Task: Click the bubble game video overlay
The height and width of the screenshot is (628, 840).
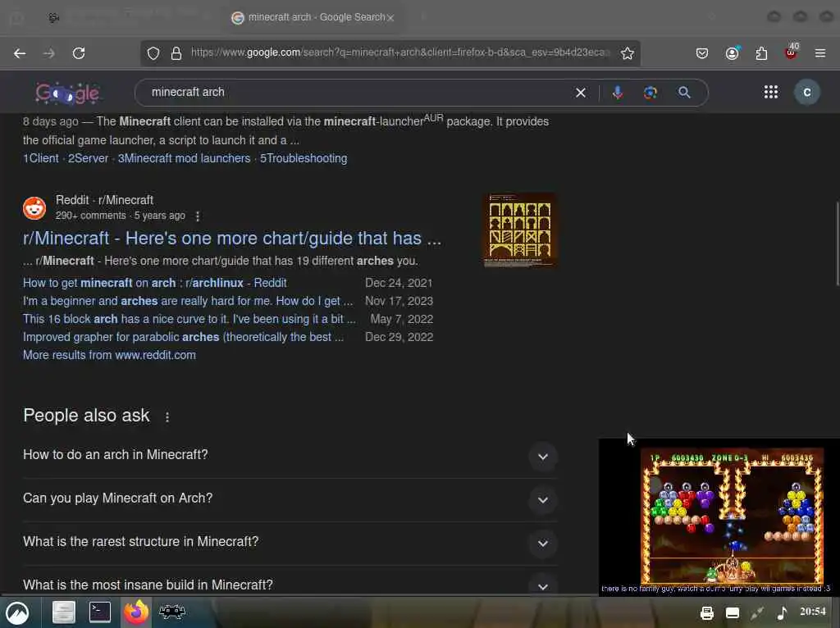Action: point(719,517)
